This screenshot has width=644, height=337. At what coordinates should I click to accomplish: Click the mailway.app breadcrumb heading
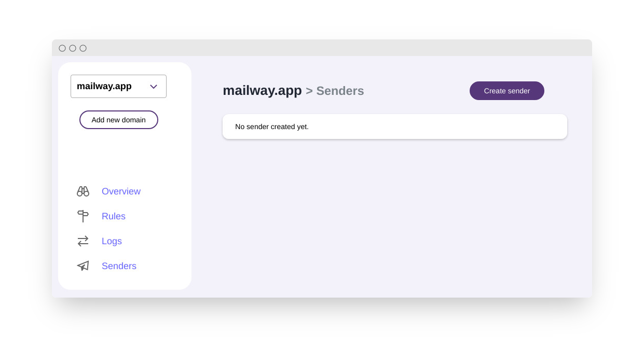(x=262, y=91)
